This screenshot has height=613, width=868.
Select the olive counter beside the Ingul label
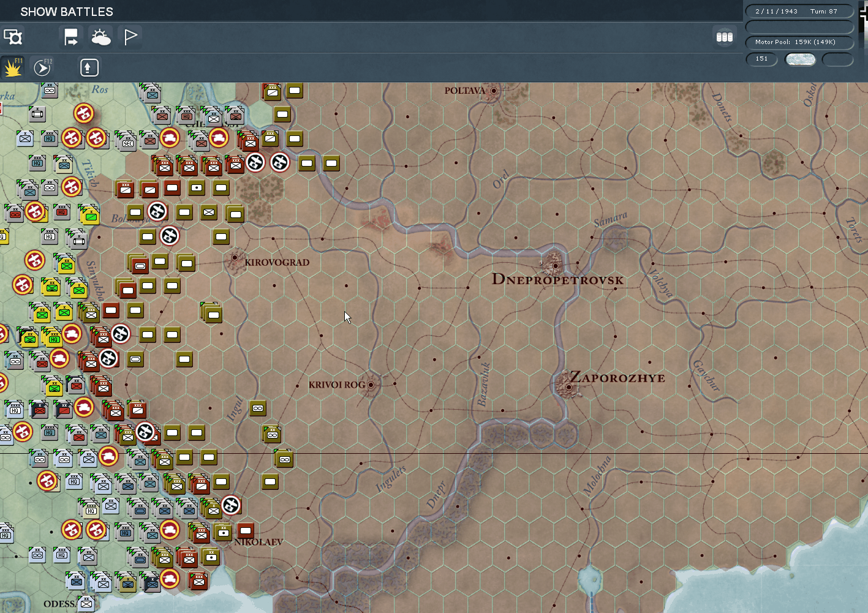point(258,408)
